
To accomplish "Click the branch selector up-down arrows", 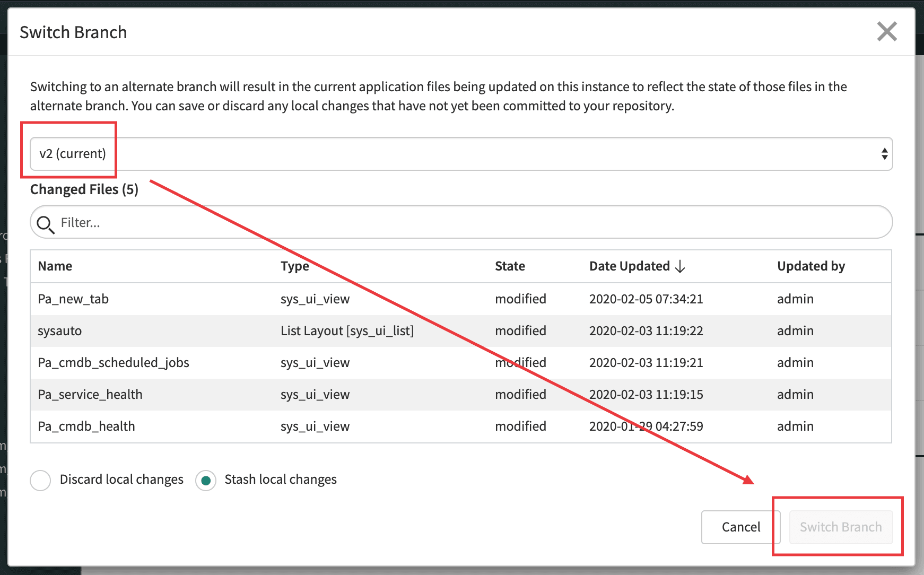I will [x=884, y=154].
